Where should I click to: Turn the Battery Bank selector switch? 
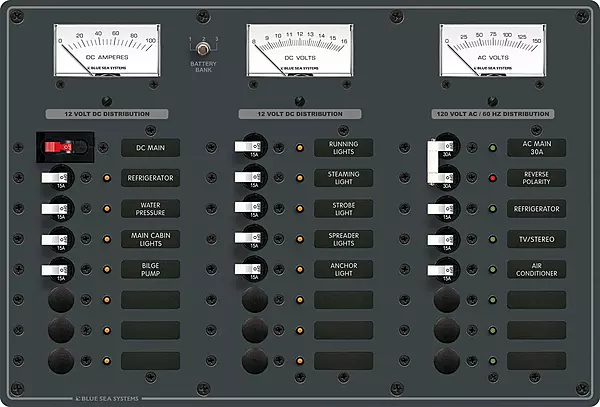click(x=202, y=48)
